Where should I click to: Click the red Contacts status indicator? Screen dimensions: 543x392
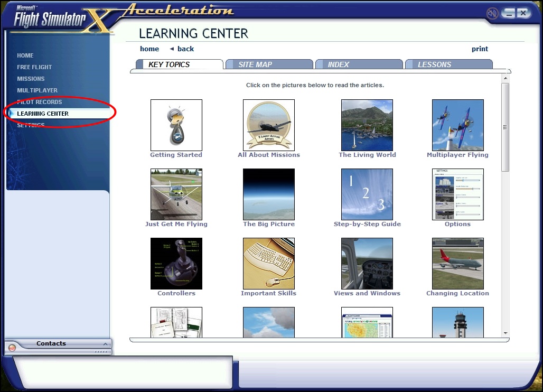pos(12,348)
